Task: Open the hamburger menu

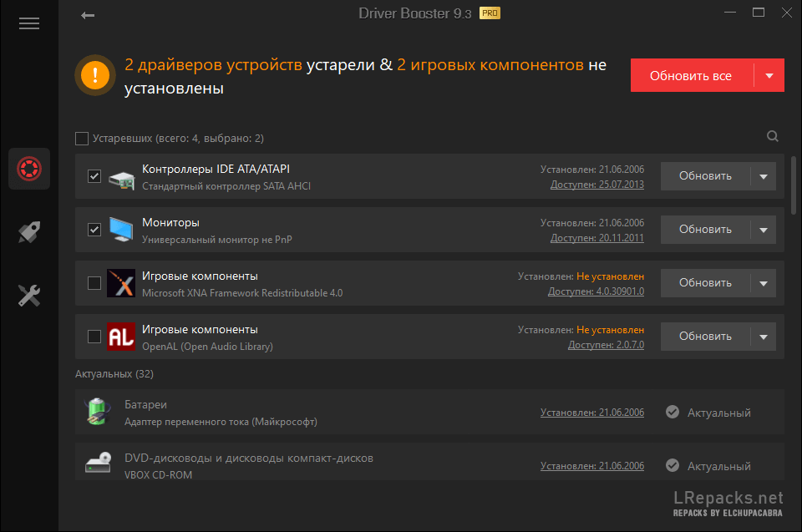Action: click(x=28, y=23)
